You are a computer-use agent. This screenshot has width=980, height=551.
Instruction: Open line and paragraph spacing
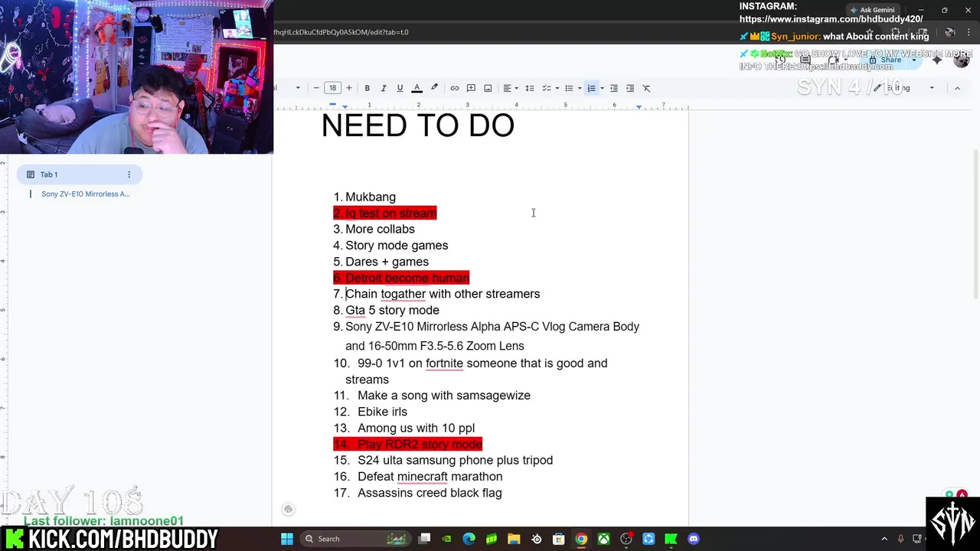click(529, 88)
